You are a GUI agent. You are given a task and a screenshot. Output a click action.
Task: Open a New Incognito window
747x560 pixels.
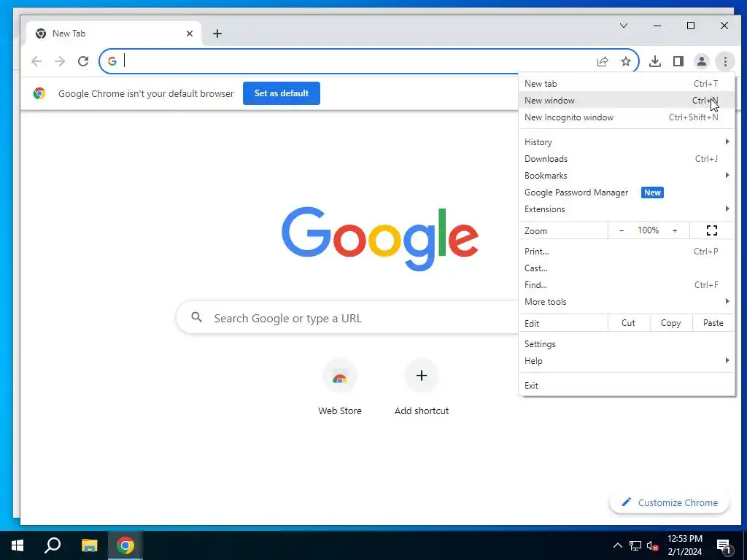(x=627, y=117)
